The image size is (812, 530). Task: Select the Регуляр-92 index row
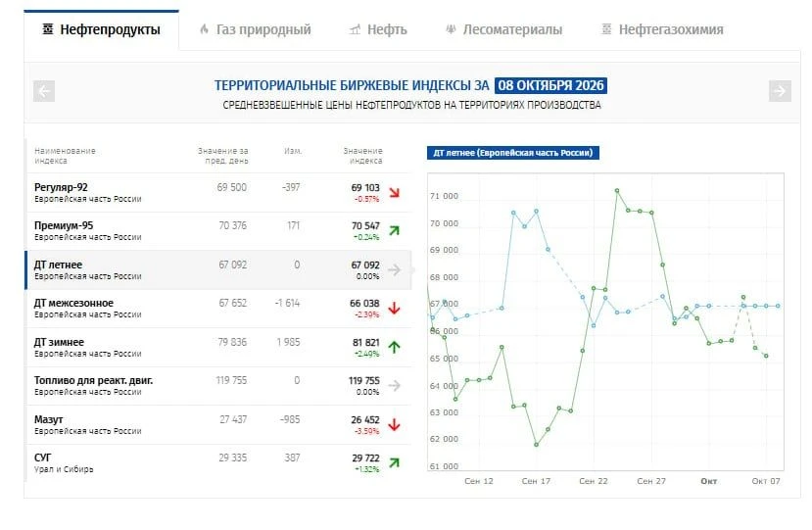coord(219,193)
